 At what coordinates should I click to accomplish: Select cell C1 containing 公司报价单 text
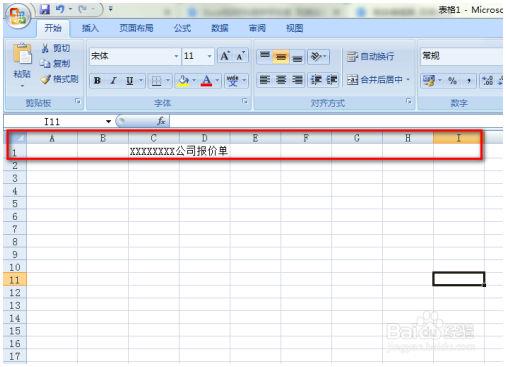click(154, 151)
